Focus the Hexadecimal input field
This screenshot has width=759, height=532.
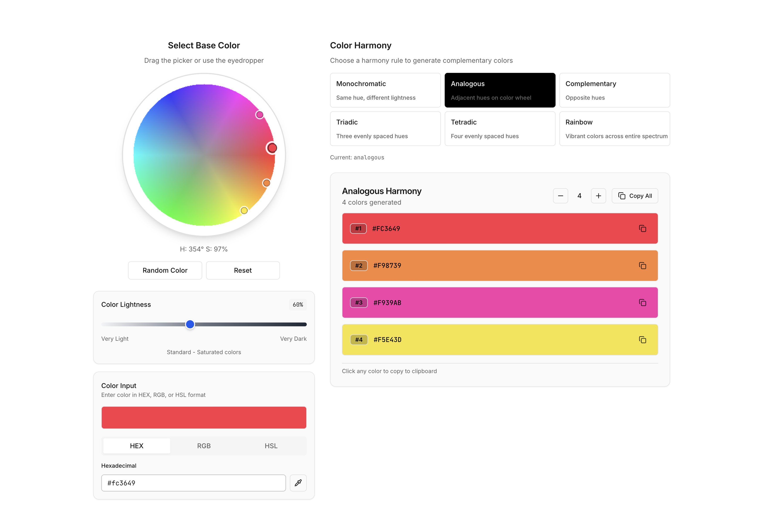pyautogui.click(x=193, y=483)
